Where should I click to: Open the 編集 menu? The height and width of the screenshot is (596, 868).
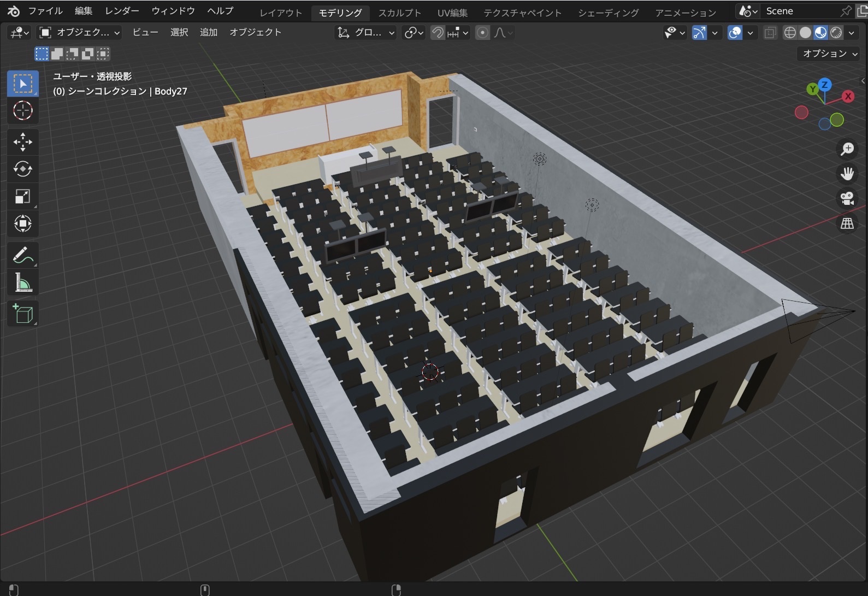[84, 11]
